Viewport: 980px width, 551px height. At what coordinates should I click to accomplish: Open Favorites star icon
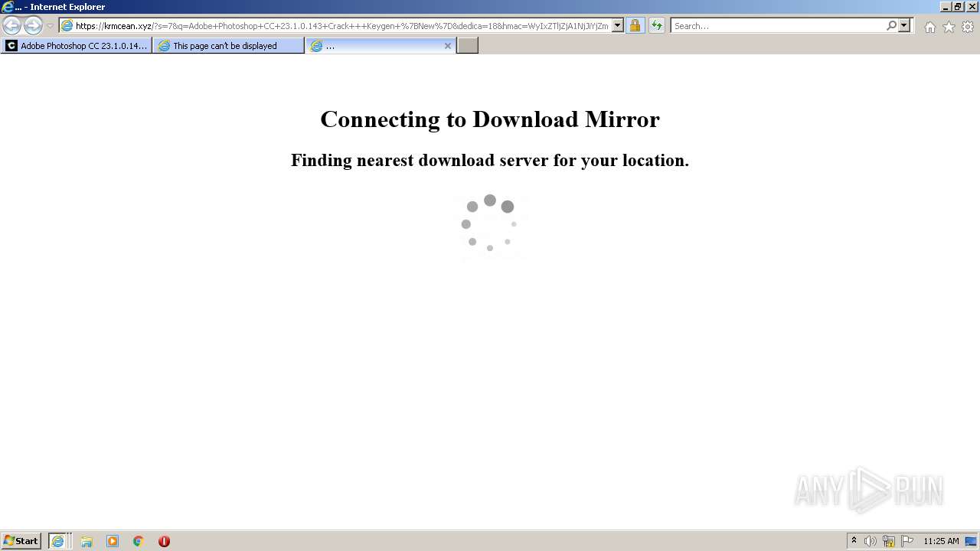949,27
